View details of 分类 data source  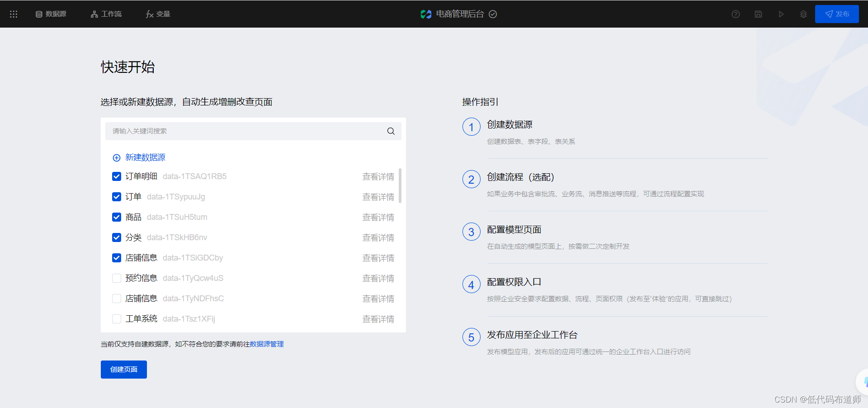(378, 238)
